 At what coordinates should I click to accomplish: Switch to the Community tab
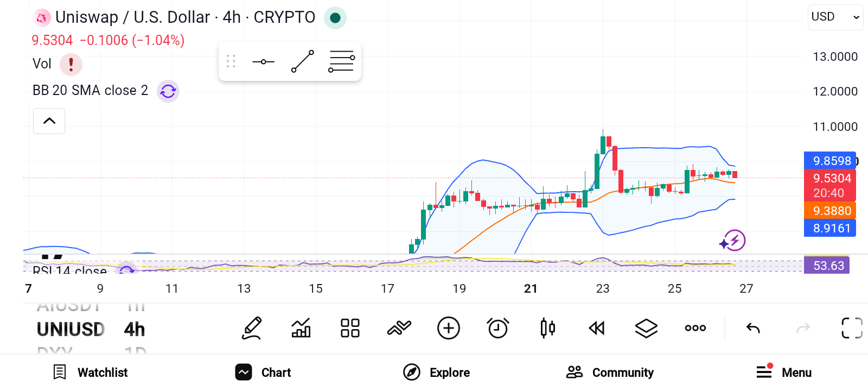[610, 373]
